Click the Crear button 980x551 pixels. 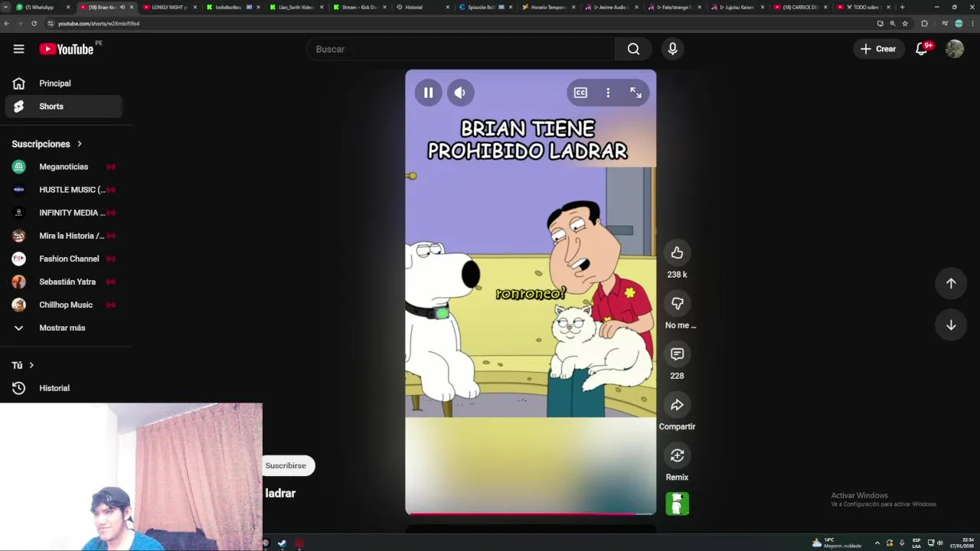[x=878, y=49]
